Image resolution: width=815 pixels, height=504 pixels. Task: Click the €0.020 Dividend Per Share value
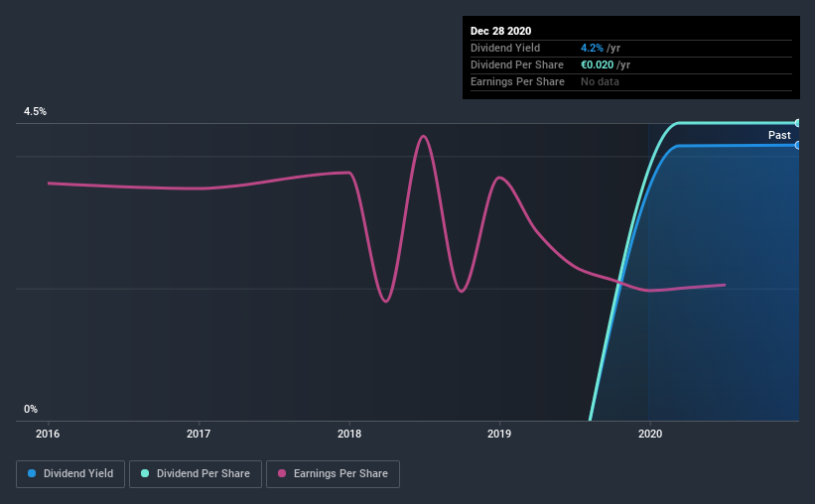(x=598, y=64)
